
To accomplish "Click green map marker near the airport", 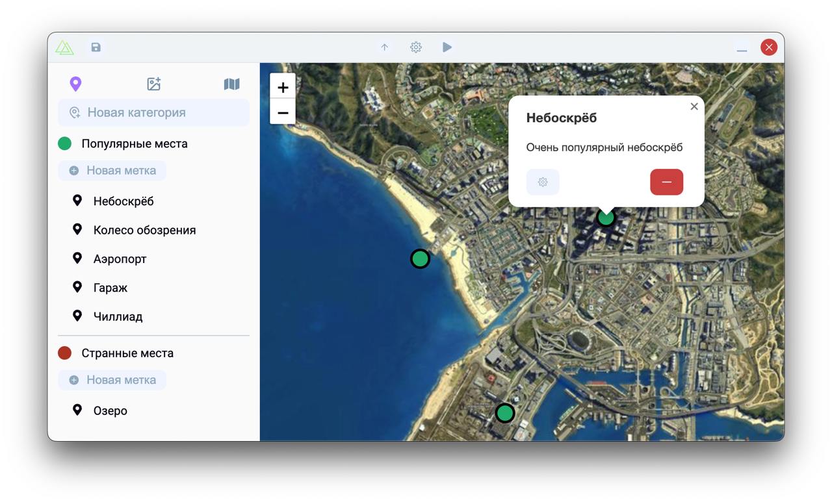I will point(505,413).
